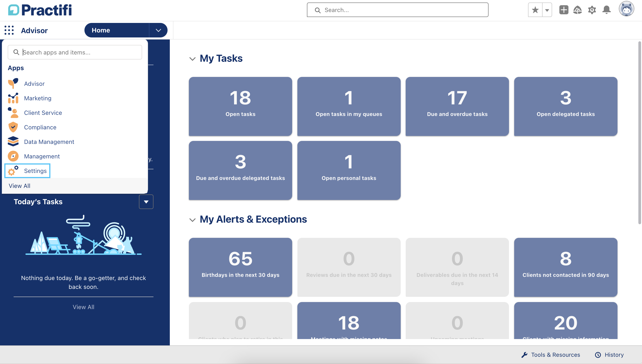Click the Tools & Resources wrench icon
The image size is (642, 364).
[524, 355]
